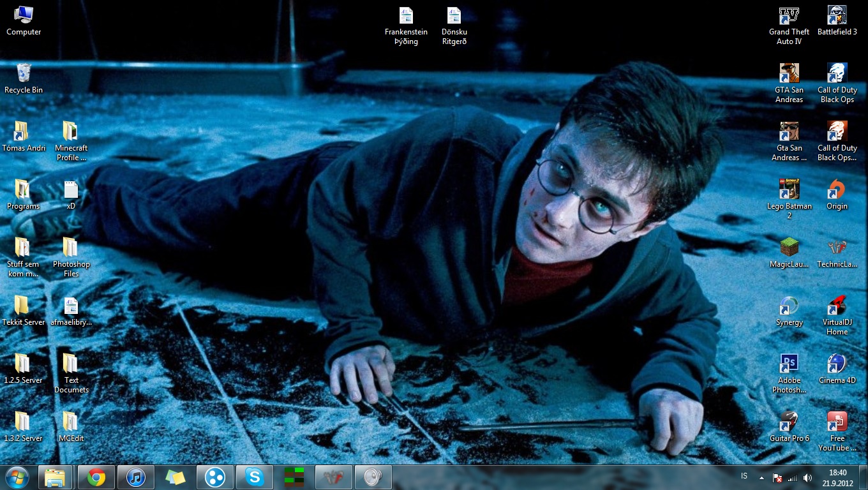Select the MCEdit folder
Image resolution: width=868 pixels, height=490 pixels.
click(71, 427)
